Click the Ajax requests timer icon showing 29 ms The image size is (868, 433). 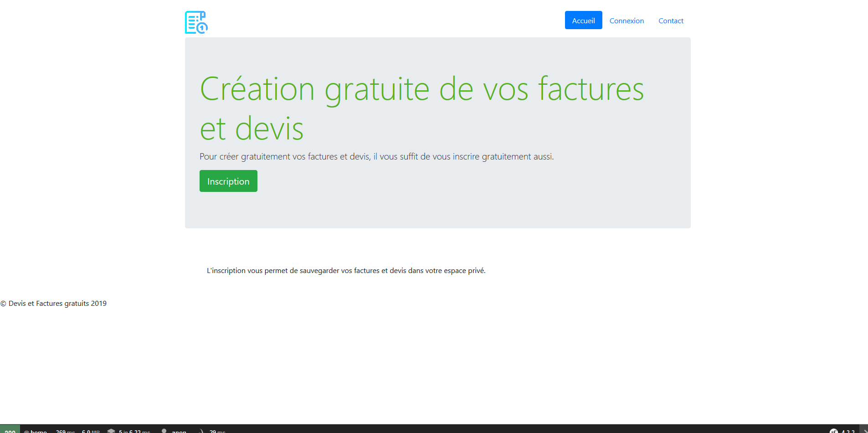(x=201, y=431)
